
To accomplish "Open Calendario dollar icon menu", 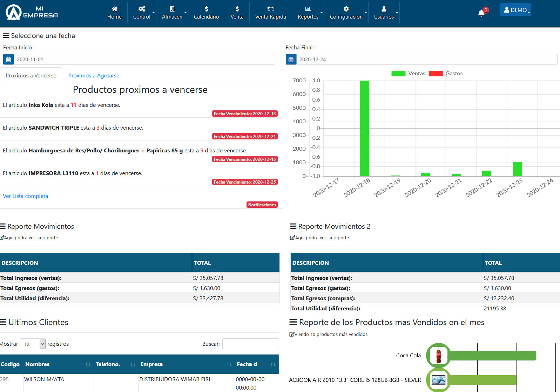I will 207,9.
